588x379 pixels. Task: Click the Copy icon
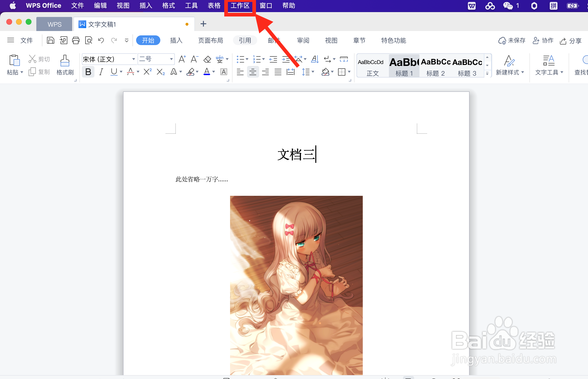click(32, 72)
